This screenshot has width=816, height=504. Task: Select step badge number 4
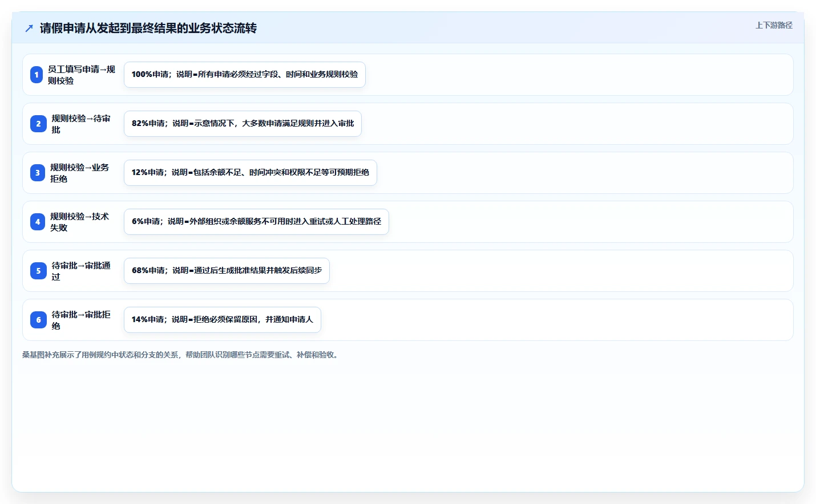(x=38, y=222)
